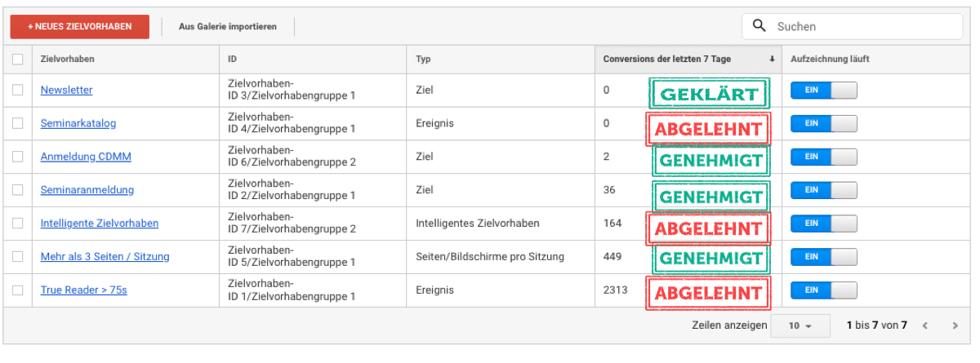This screenshot has width=980, height=363.
Task: Open the Seminaranmeldung goal link
Action: click(x=87, y=190)
